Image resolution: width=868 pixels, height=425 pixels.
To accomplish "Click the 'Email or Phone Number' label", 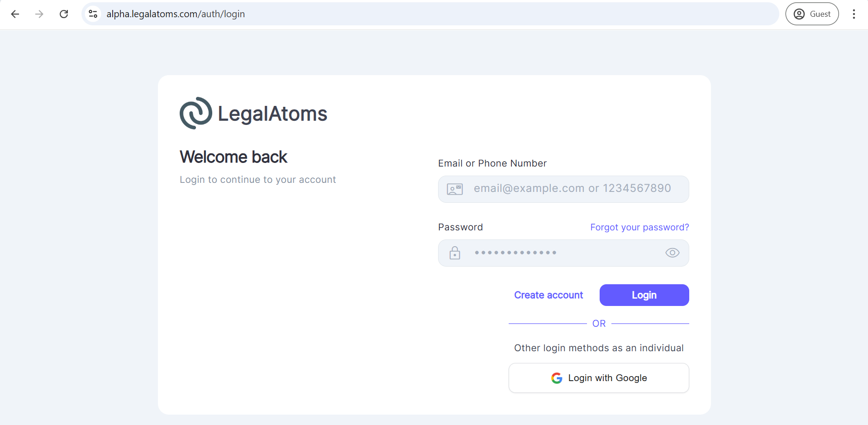I will (x=492, y=163).
